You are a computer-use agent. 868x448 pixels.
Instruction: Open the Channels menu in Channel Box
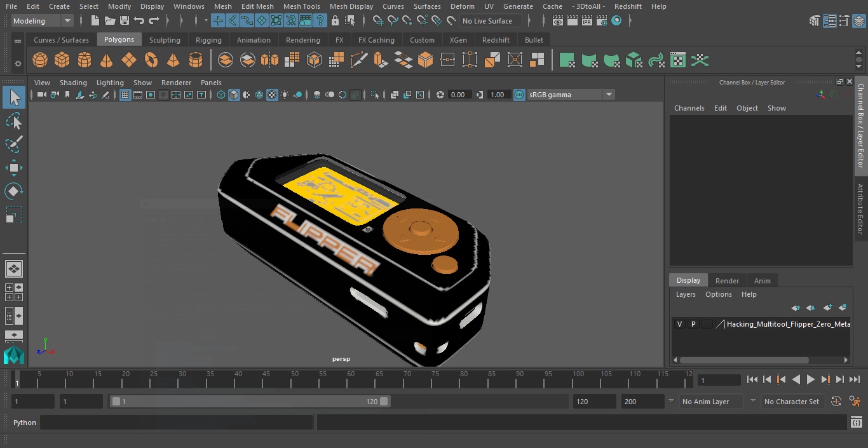pyautogui.click(x=689, y=108)
